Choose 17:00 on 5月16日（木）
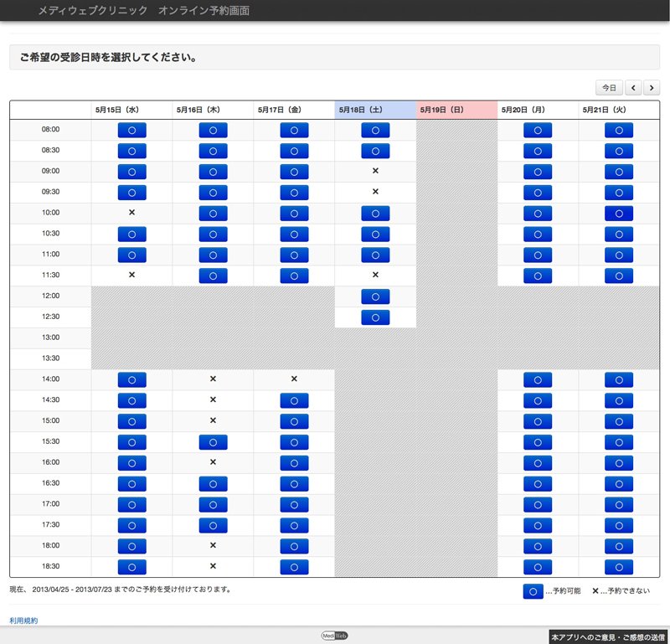Viewport: 670px width, 644px height. click(213, 505)
